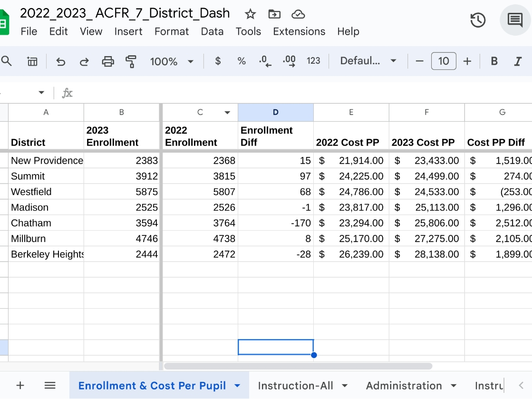
Task: Open the Instruction-All tab dropdown arrow
Action: tap(345, 386)
